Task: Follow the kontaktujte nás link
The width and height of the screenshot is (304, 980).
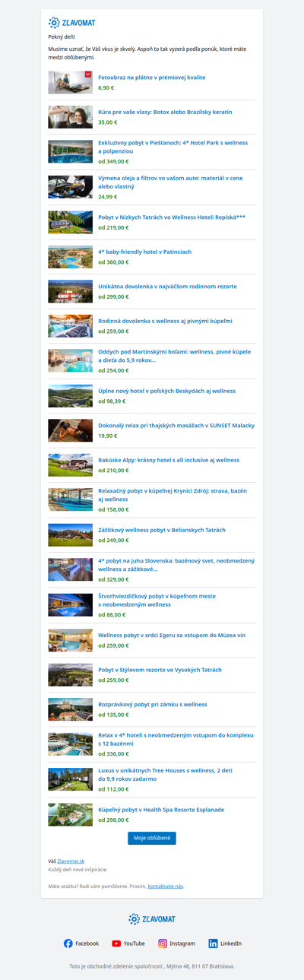Action: pyautogui.click(x=166, y=886)
